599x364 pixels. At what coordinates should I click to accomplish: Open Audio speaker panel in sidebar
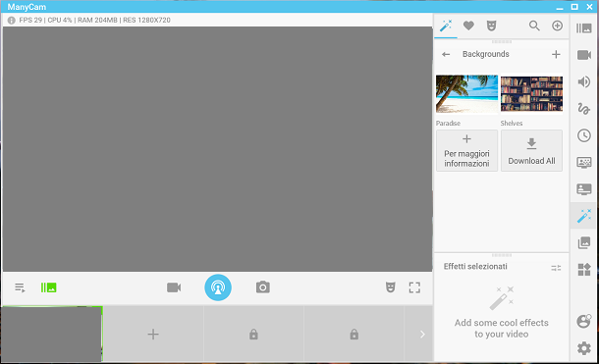583,81
